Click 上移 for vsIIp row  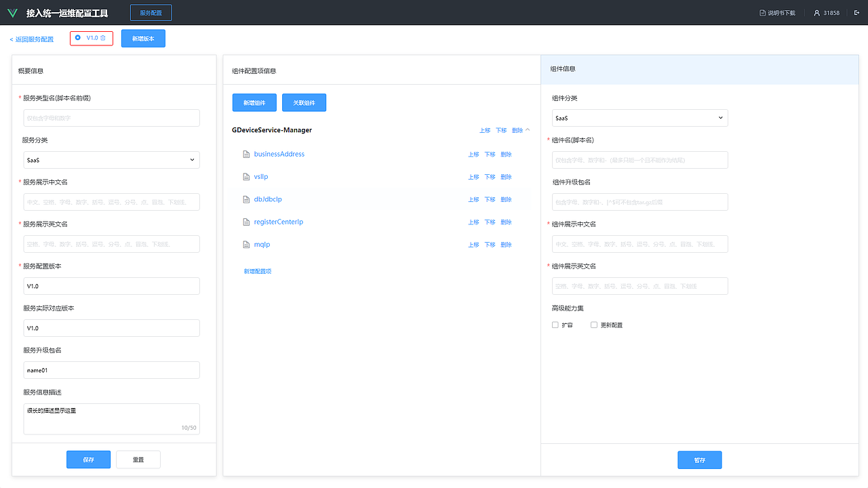point(473,177)
